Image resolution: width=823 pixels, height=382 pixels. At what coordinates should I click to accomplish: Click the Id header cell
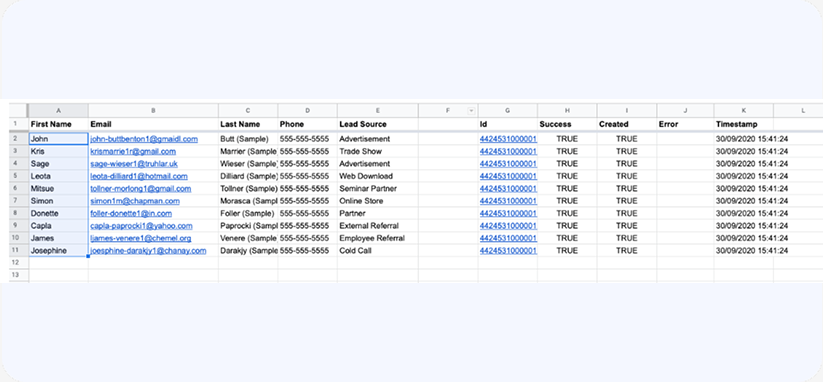508,124
